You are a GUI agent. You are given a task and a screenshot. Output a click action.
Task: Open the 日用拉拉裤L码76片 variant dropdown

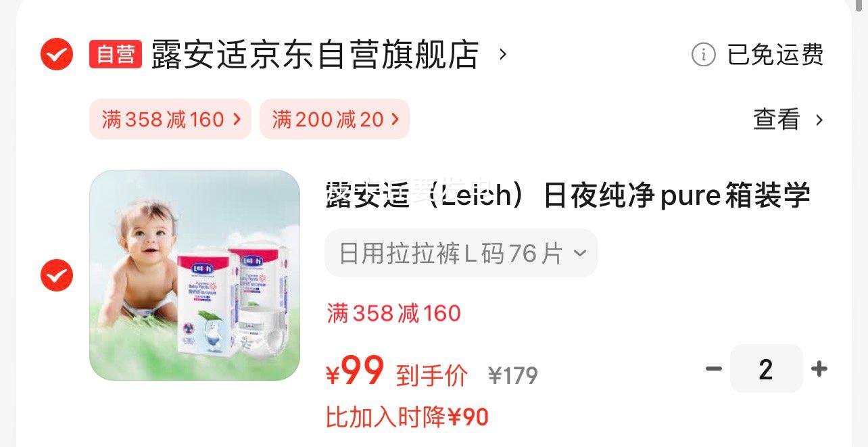coord(461,253)
